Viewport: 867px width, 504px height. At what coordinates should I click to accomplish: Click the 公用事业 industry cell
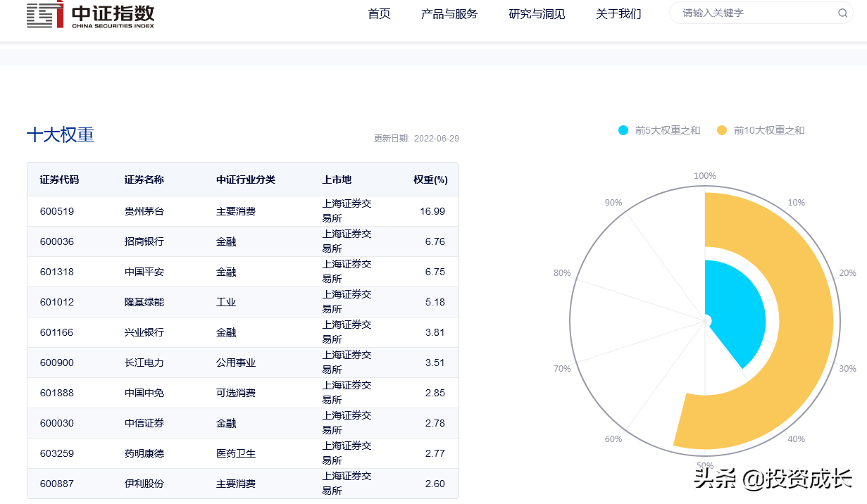[236, 363]
